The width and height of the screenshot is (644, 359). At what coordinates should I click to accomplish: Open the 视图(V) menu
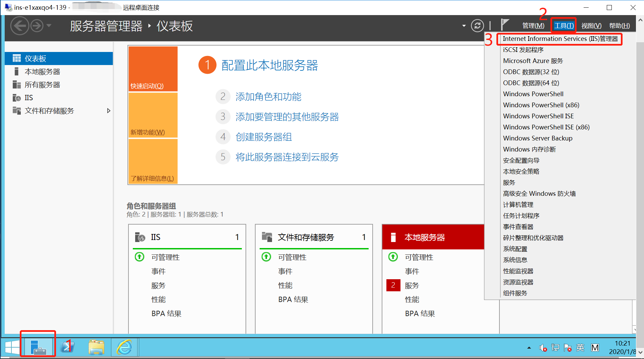591,26
